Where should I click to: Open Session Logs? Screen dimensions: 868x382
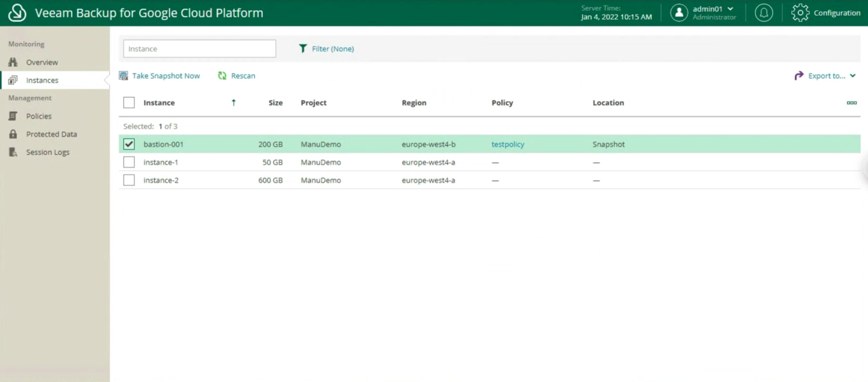click(48, 152)
